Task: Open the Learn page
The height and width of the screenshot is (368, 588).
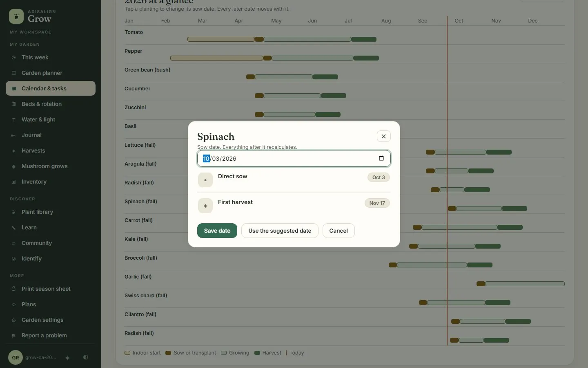Action: (x=51, y=227)
